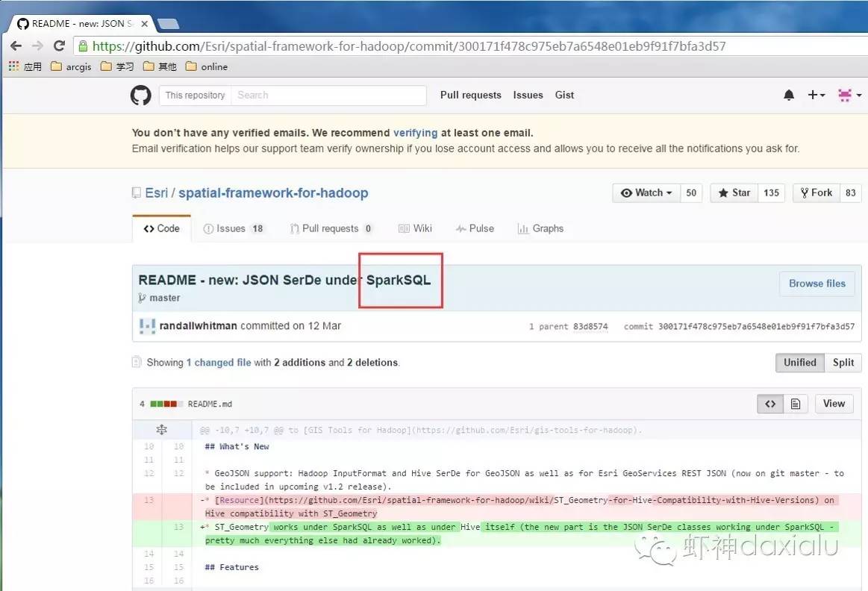Star the repository

[734, 193]
